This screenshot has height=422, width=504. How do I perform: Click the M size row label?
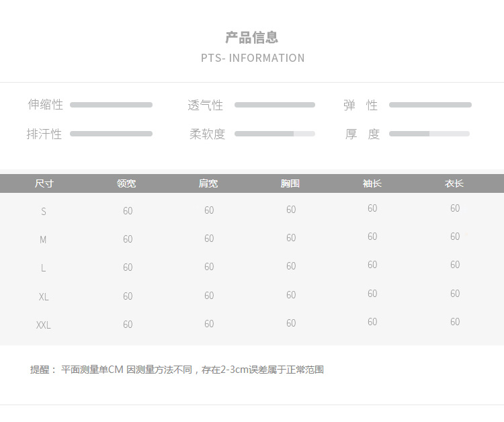click(x=43, y=240)
